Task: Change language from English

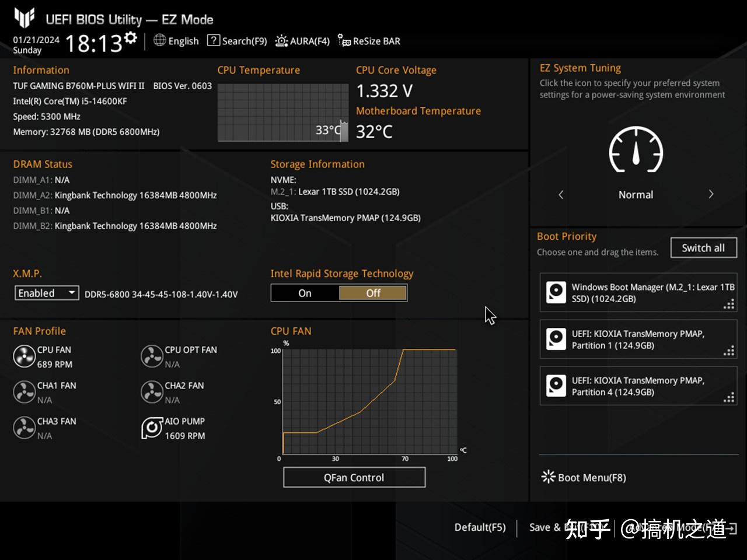Action: coord(183,41)
